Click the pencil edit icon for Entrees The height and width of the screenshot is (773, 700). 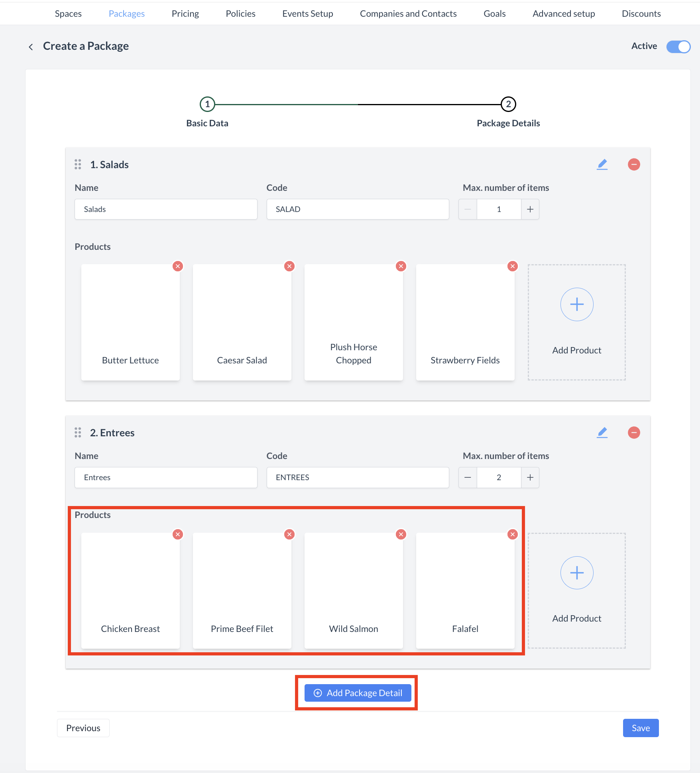coord(602,433)
